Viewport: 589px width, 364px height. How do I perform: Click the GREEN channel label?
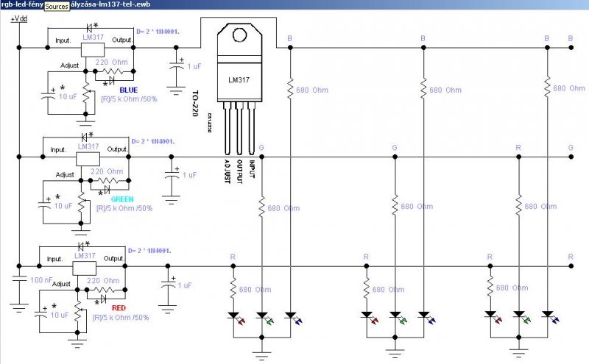(x=122, y=199)
